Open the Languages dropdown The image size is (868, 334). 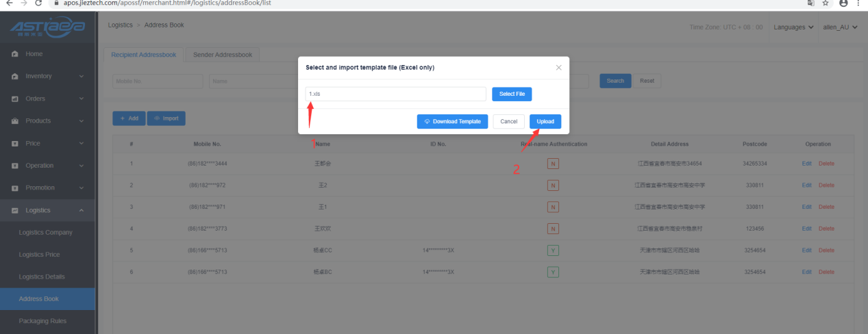click(x=793, y=27)
